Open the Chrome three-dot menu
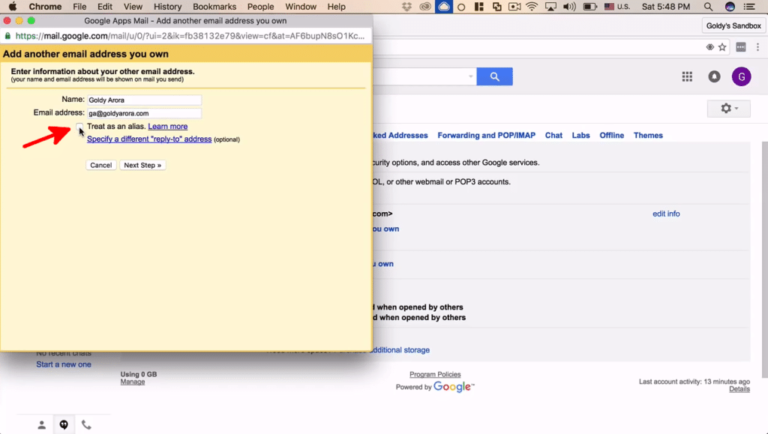This screenshot has width=768, height=434. (x=758, y=47)
